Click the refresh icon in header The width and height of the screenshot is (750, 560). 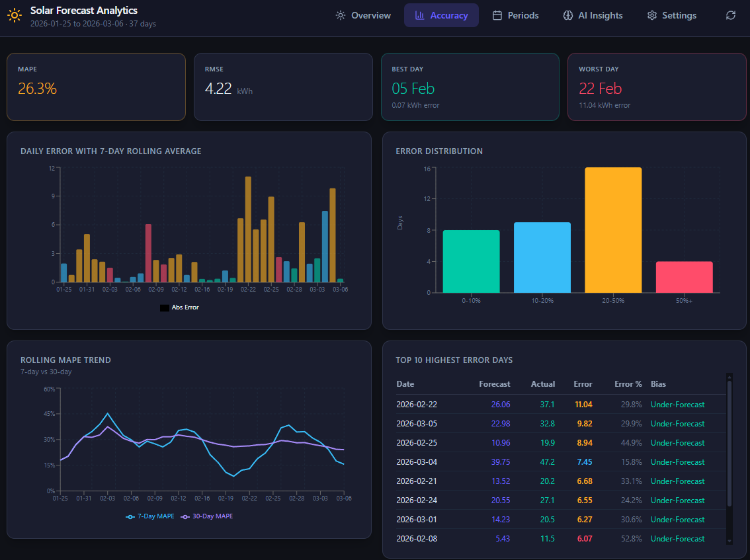tap(730, 15)
